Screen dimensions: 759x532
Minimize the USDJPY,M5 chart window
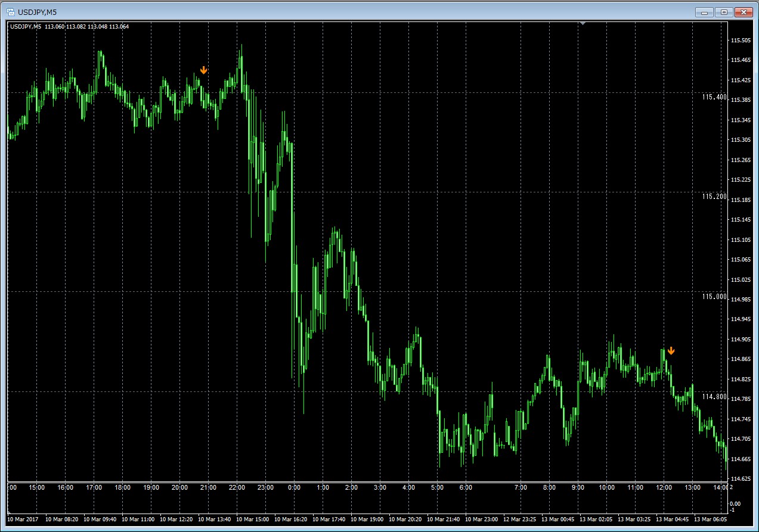[x=705, y=12]
